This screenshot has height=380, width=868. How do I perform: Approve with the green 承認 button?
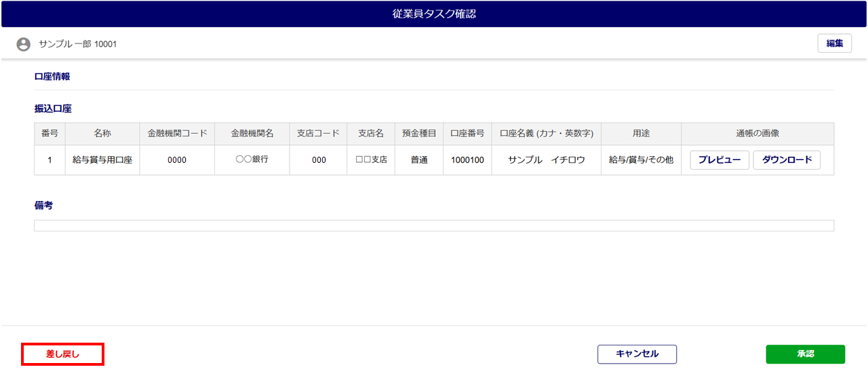tap(806, 354)
